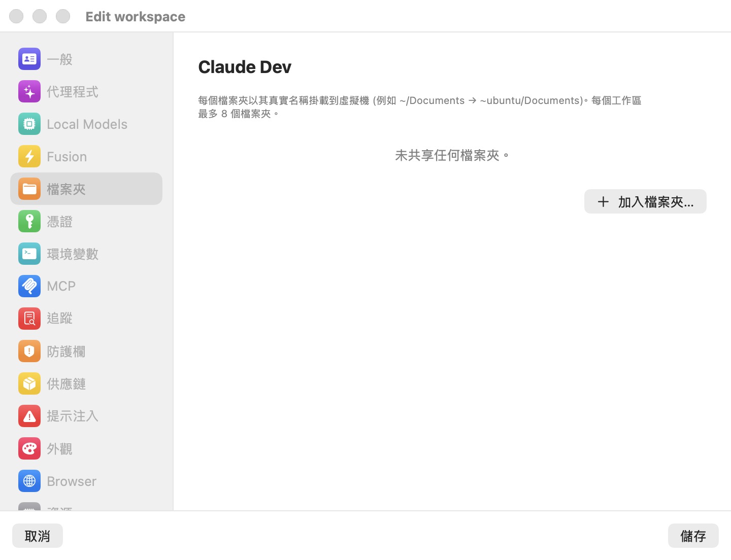Click the 環境變數 terminal icon
The image size is (731, 560).
[x=29, y=254]
